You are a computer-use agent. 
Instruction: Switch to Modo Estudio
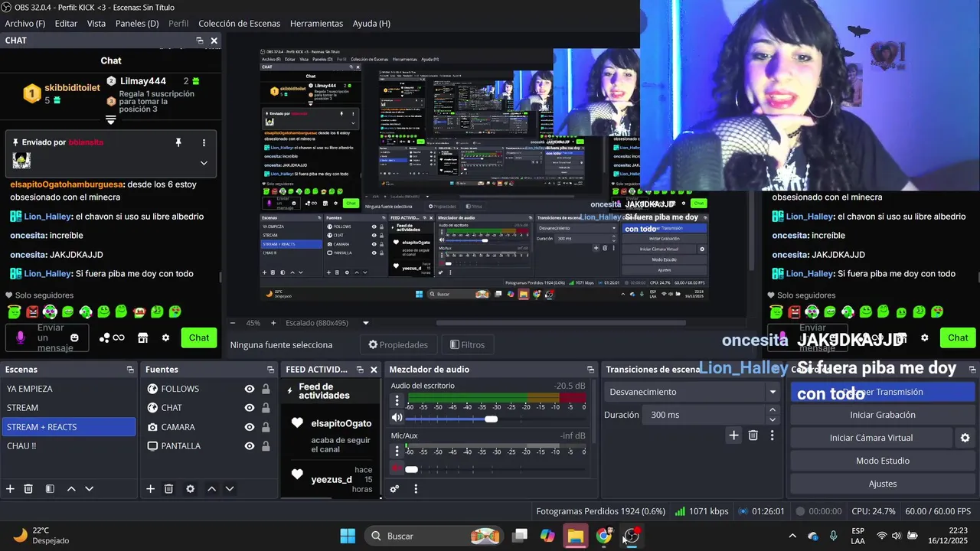[883, 461]
